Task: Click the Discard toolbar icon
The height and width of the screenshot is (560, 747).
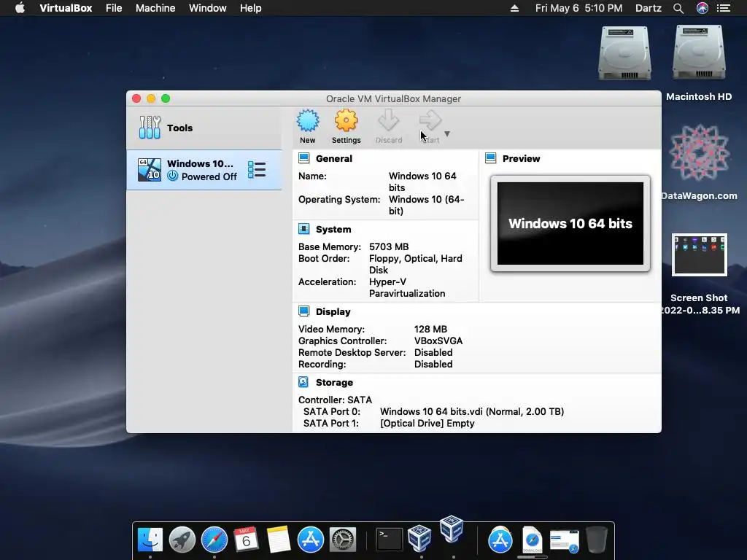Action: pos(388,121)
